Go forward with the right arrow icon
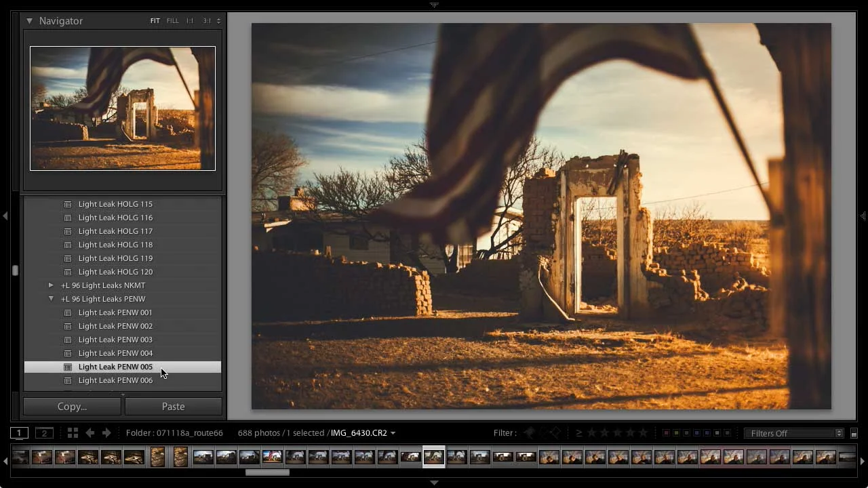 coord(106,433)
